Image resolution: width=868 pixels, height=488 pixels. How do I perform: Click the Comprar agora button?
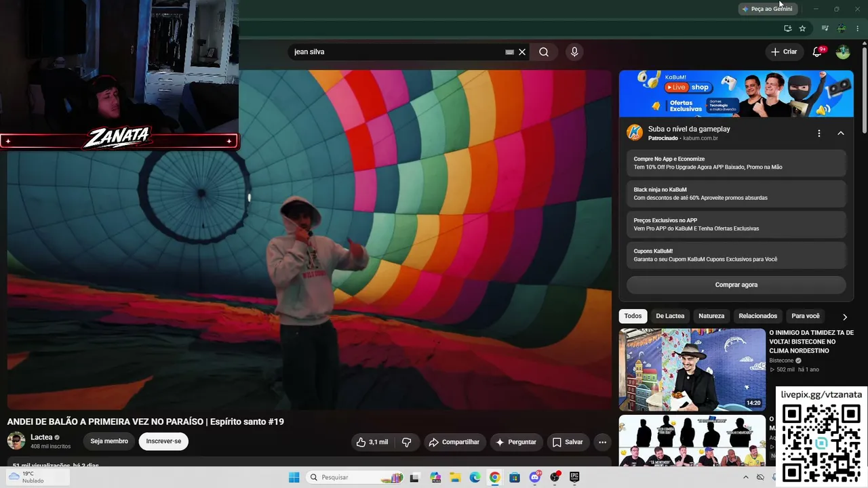[x=736, y=285]
